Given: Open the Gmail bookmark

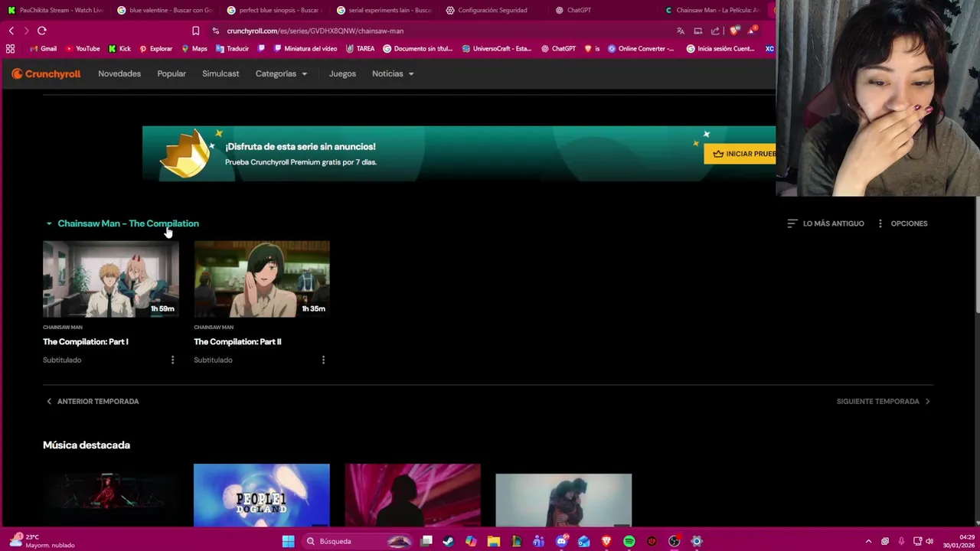Looking at the screenshot, I should pos(43,48).
